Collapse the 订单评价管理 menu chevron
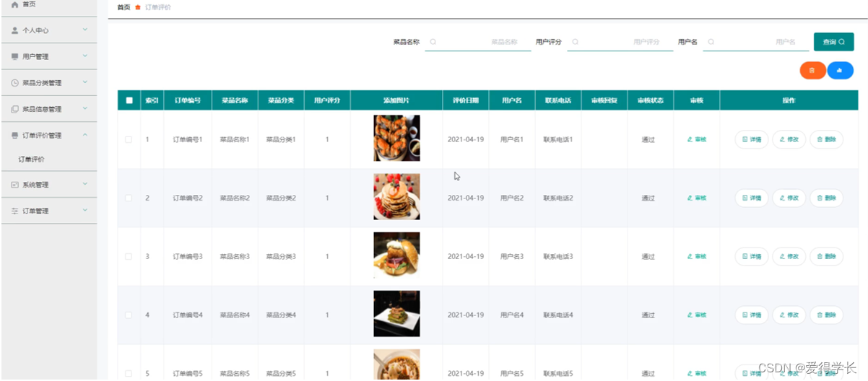Image resolution: width=868 pixels, height=381 pixels. pyautogui.click(x=85, y=135)
